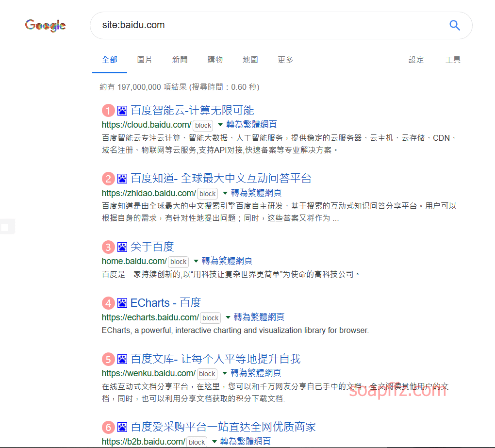This screenshot has width=495, height=448.
Task: Open the 購物 tab
Action: point(215,60)
